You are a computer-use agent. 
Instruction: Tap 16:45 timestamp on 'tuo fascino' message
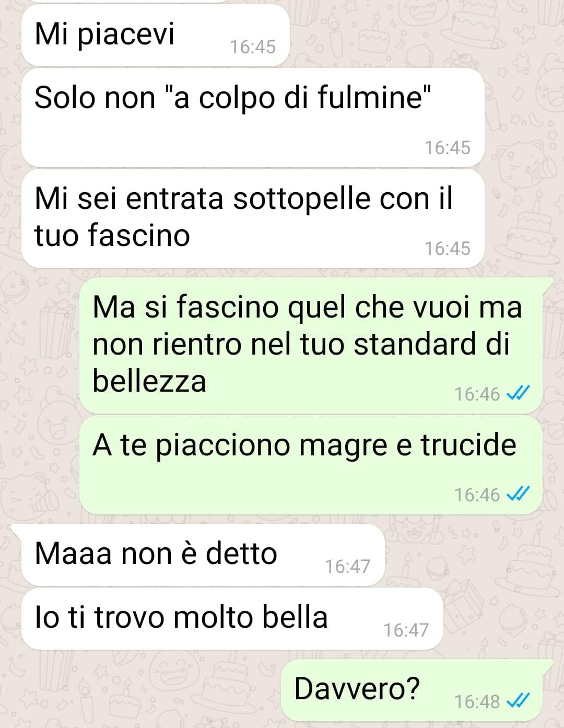point(448,249)
